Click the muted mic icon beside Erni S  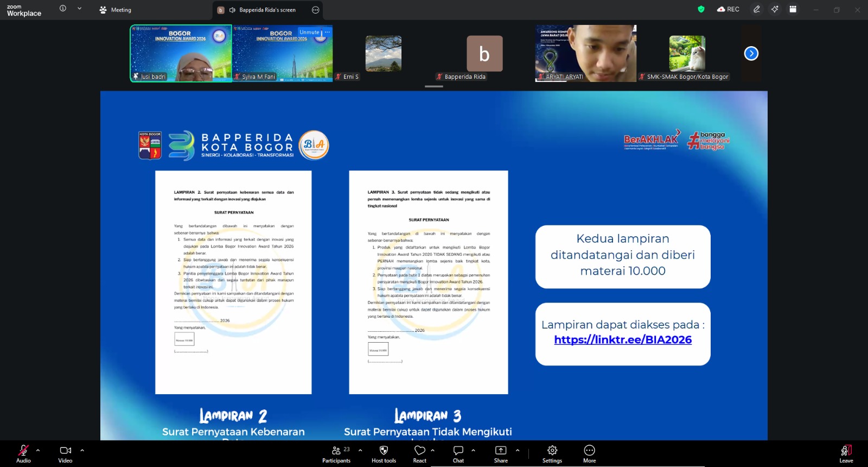tap(338, 77)
